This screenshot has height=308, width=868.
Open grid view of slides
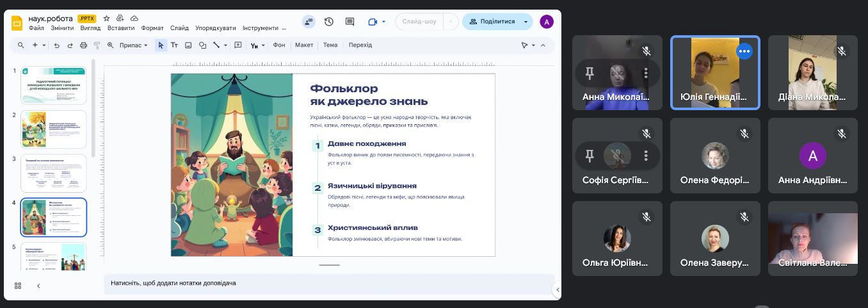(18, 286)
